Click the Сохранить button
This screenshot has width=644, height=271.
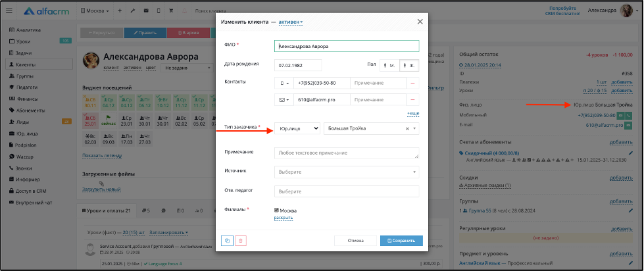point(401,241)
